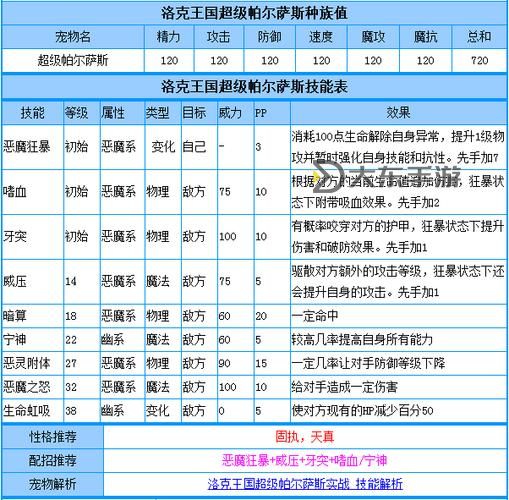Click the 洛克王国超级帕尔萨斯种族值 title
Screen dimensions: 509x500
(254, 13)
